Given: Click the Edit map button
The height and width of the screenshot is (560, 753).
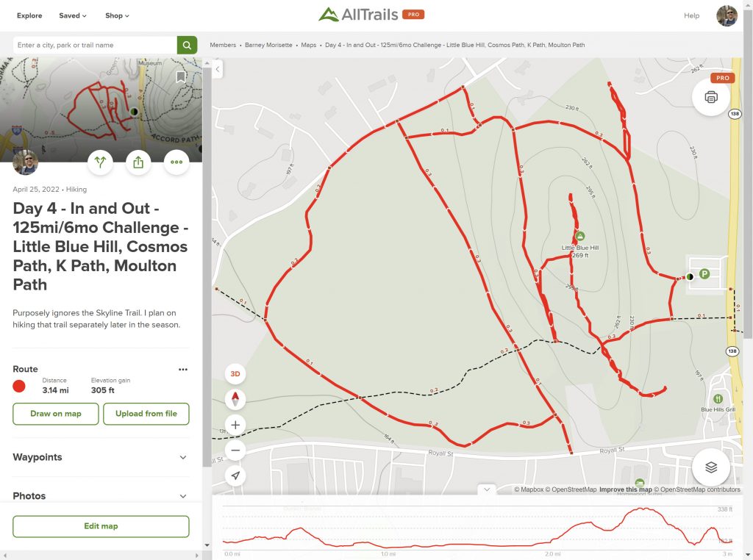Looking at the screenshot, I should click(x=101, y=526).
